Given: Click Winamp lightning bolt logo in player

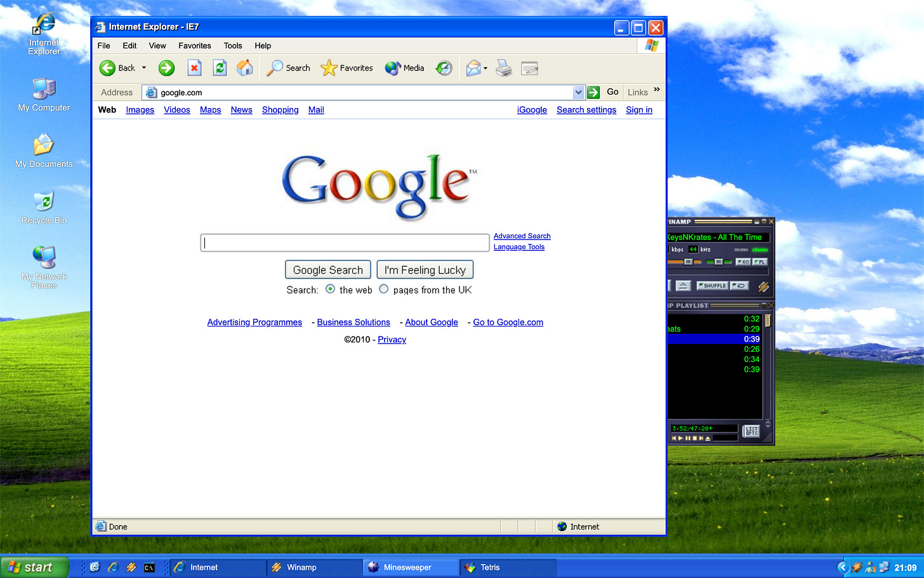Looking at the screenshot, I should pos(763,286).
